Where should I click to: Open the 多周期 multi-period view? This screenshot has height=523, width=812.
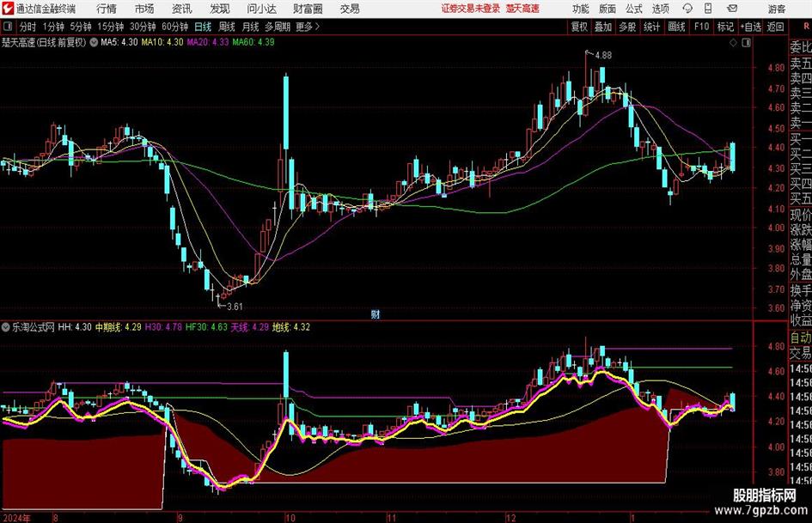(x=278, y=27)
